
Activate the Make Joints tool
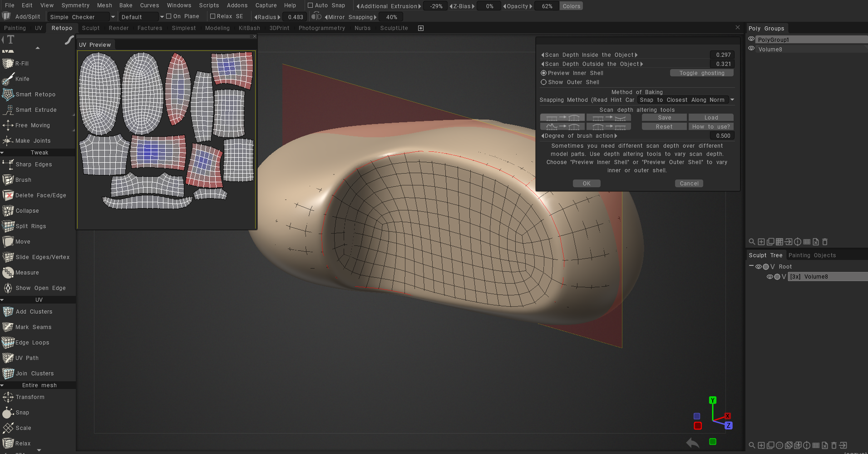[33, 141]
